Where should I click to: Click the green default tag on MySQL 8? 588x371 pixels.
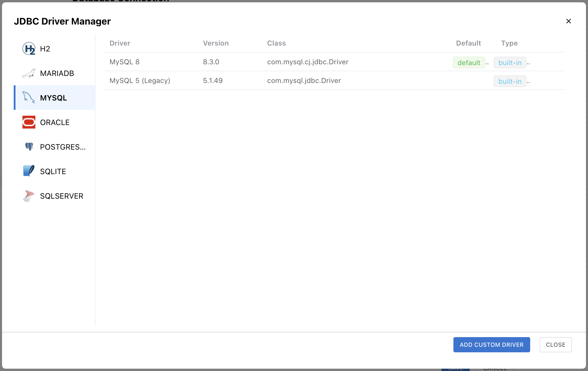tap(469, 63)
